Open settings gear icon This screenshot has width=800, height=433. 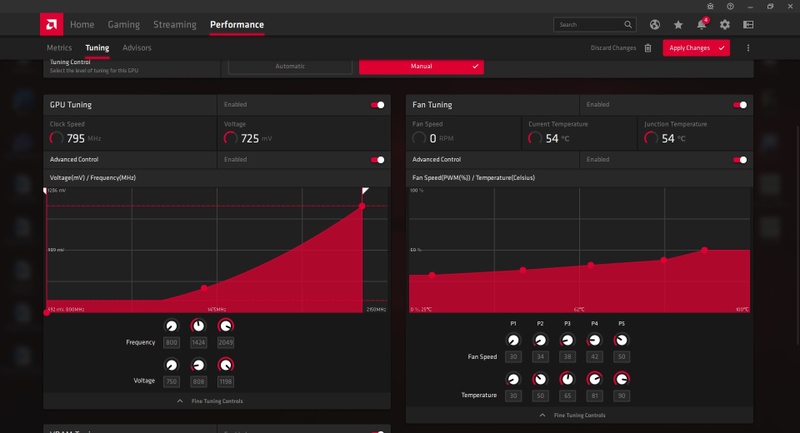(724, 24)
